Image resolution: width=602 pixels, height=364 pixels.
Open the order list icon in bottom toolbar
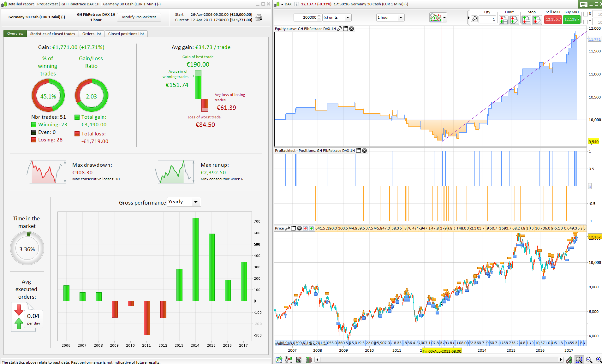coord(299,360)
